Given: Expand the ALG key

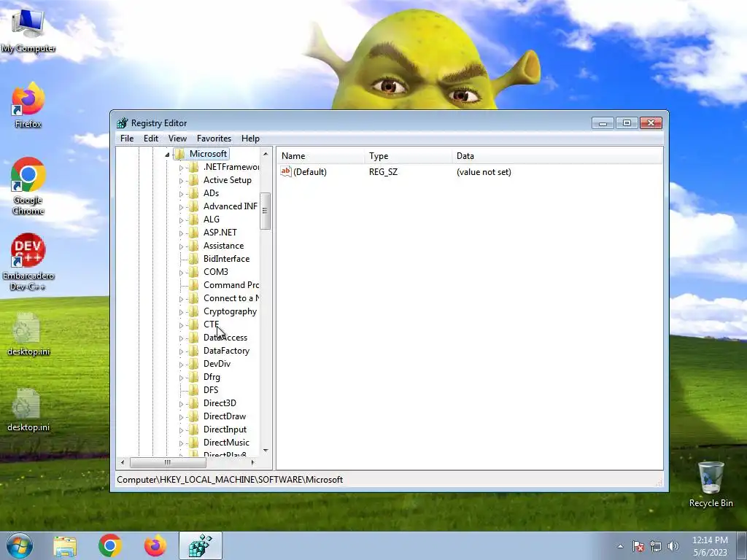Looking at the screenshot, I should 181,220.
